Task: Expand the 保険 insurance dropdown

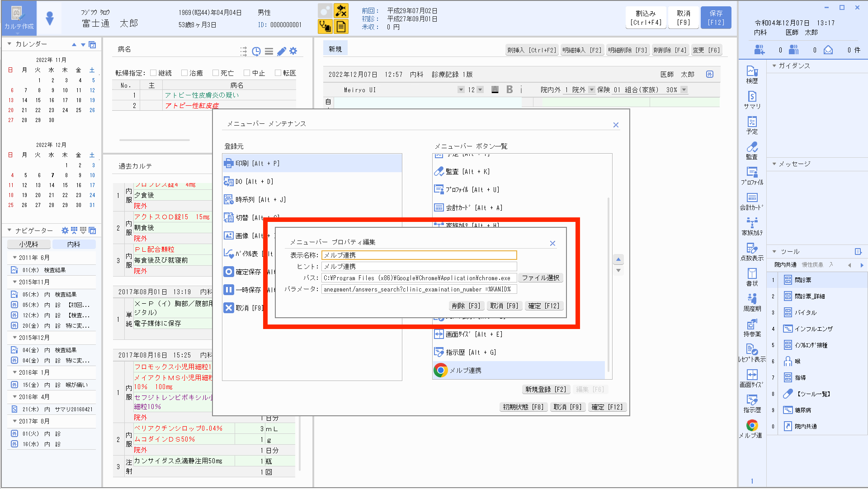Action: click(x=684, y=89)
